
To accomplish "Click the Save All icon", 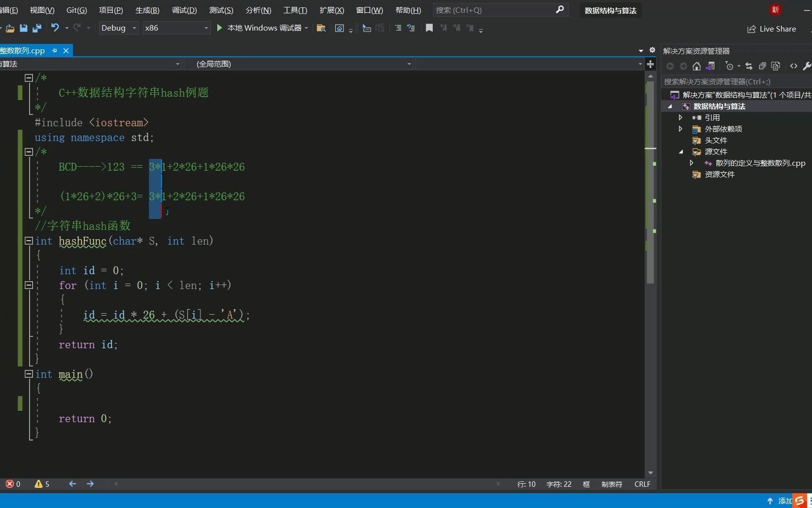I will (x=36, y=28).
